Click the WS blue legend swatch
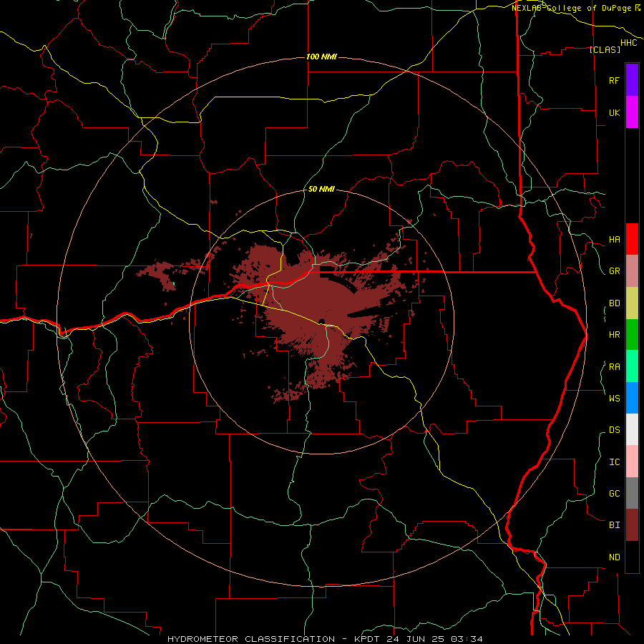The width and height of the screenshot is (644, 644). [x=632, y=398]
